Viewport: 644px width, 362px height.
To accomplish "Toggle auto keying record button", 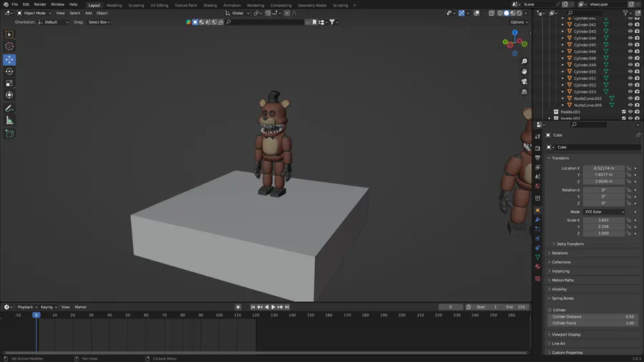I will [x=238, y=307].
